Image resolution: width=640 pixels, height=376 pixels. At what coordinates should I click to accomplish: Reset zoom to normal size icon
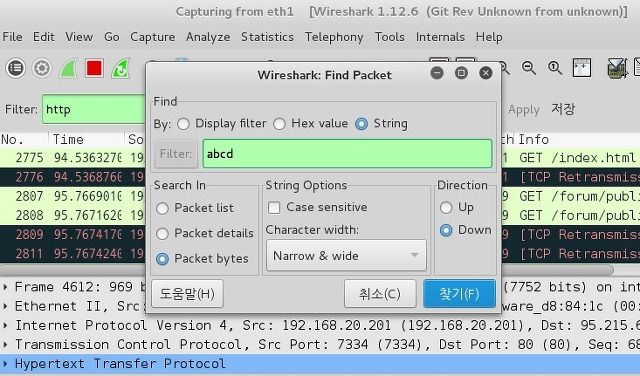coord(555,68)
